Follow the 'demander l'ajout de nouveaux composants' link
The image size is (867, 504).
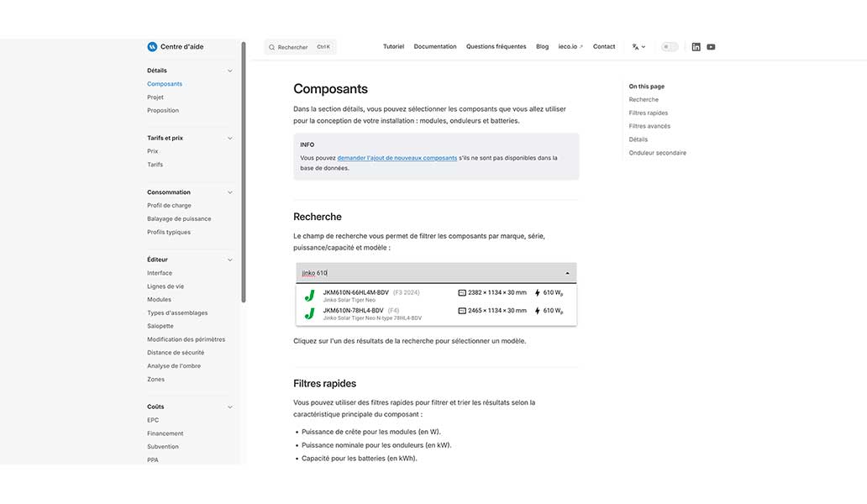pos(397,158)
